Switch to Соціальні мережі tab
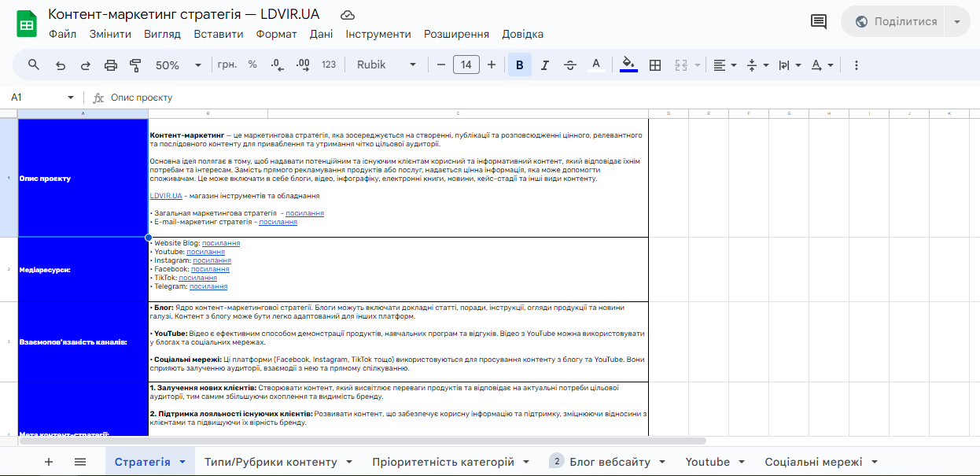Viewport: 980px width, 476px height. (813, 462)
